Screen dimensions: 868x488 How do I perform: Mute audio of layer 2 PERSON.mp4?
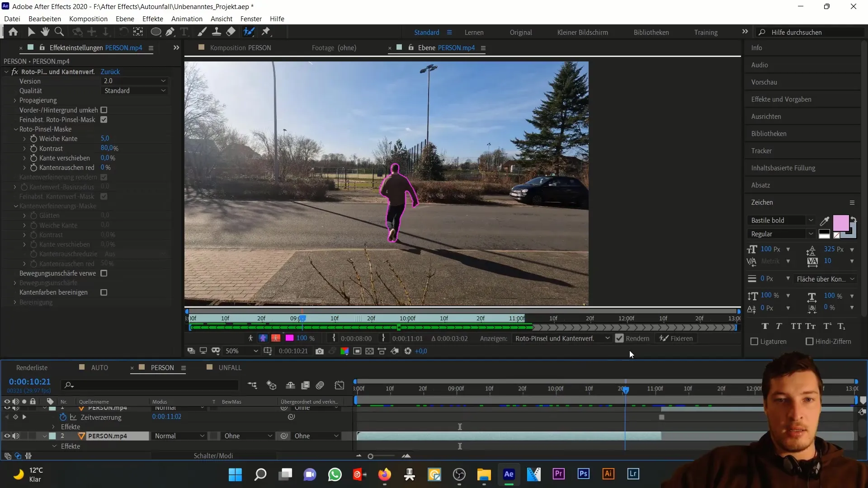[16, 436]
